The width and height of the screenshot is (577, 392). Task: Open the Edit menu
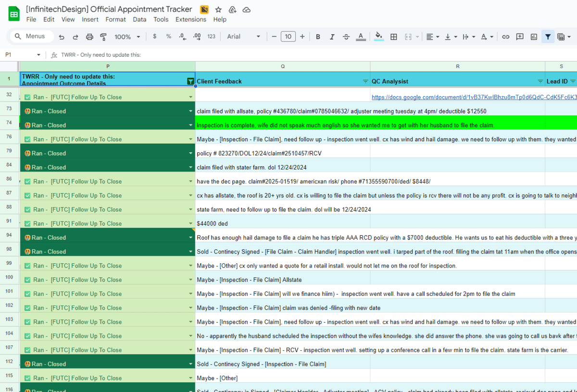click(49, 20)
